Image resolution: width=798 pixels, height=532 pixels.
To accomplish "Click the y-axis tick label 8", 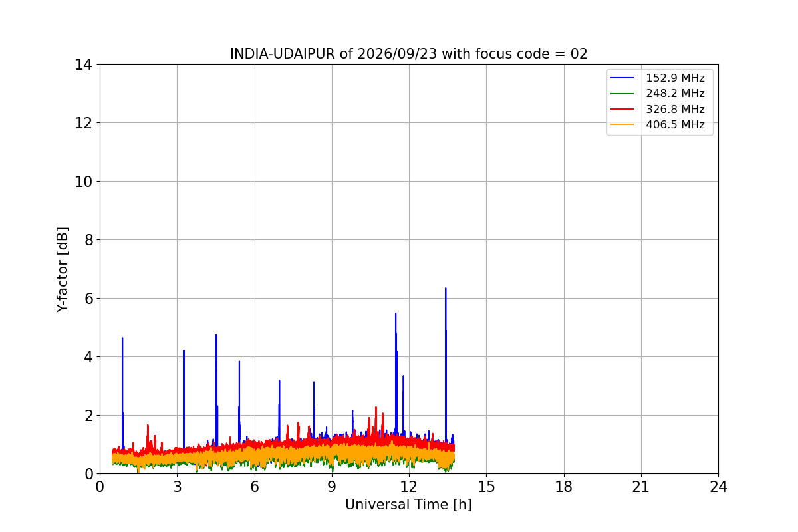I will [x=88, y=240].
